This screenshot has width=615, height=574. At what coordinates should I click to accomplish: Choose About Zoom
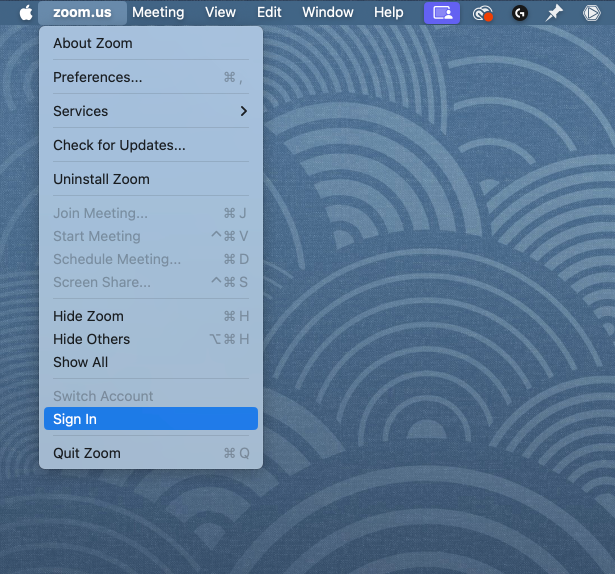coord(151,43)
